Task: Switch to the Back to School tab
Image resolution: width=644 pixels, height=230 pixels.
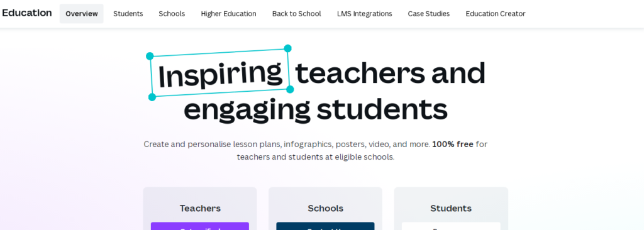Action: tap(297, 14)
